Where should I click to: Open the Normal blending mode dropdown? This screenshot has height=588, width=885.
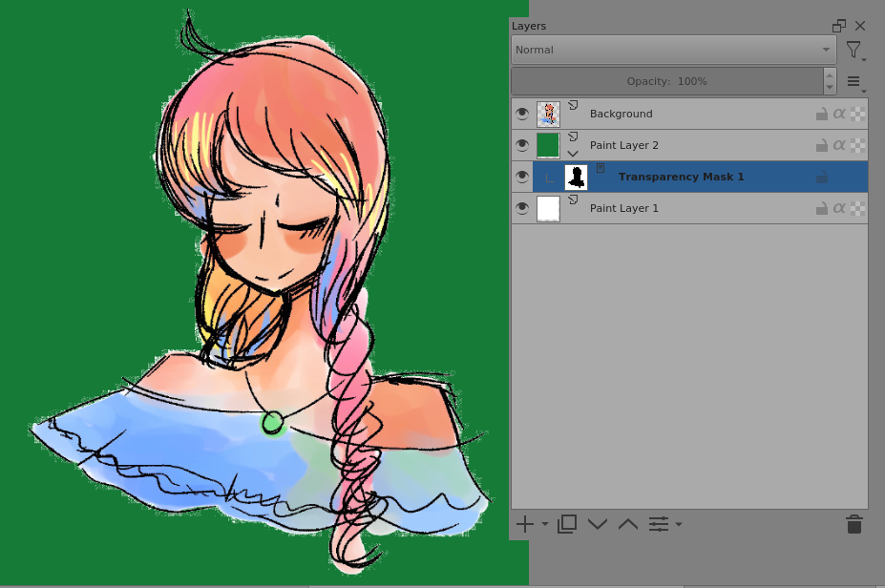pos(673,50)
